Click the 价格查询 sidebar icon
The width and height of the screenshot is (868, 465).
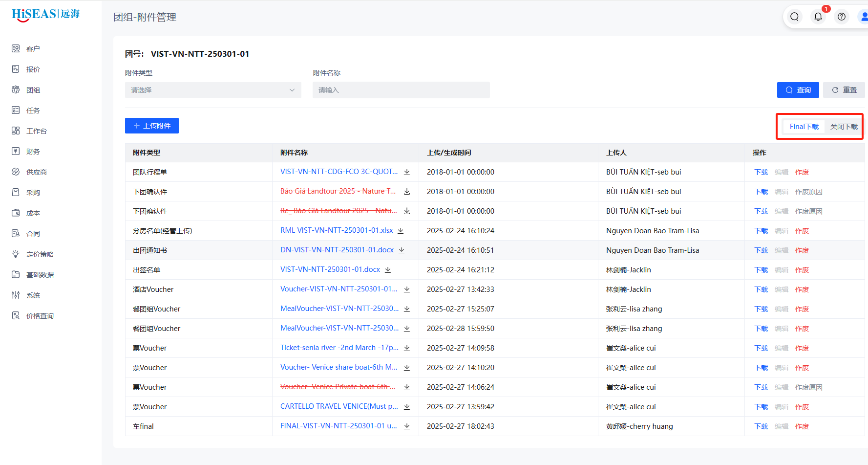pyautogui.click(x=16, y=315)
